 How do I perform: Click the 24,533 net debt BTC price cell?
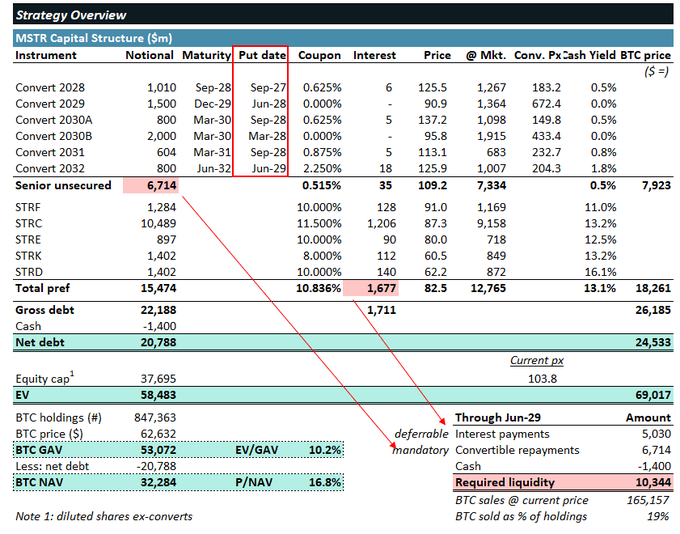pyautogui.click(x=653, y=342)
